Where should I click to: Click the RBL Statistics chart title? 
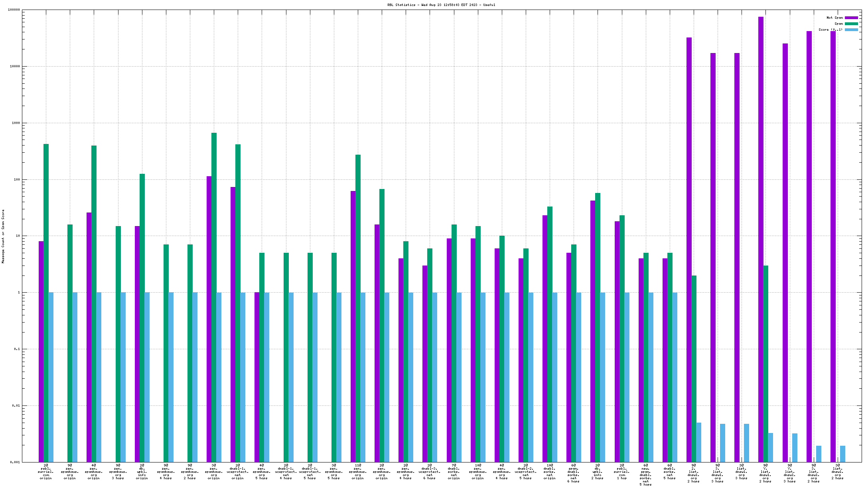click(441, 5)
